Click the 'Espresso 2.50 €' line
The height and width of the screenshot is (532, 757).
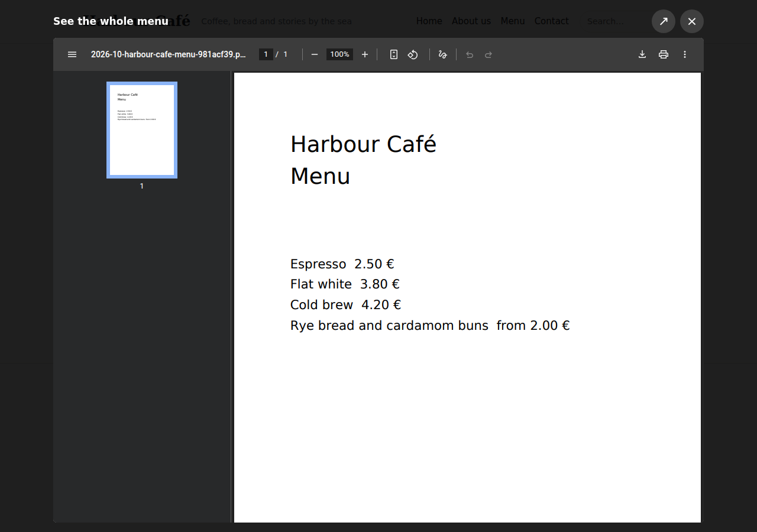pyautogui.click(x=342, y=264)
